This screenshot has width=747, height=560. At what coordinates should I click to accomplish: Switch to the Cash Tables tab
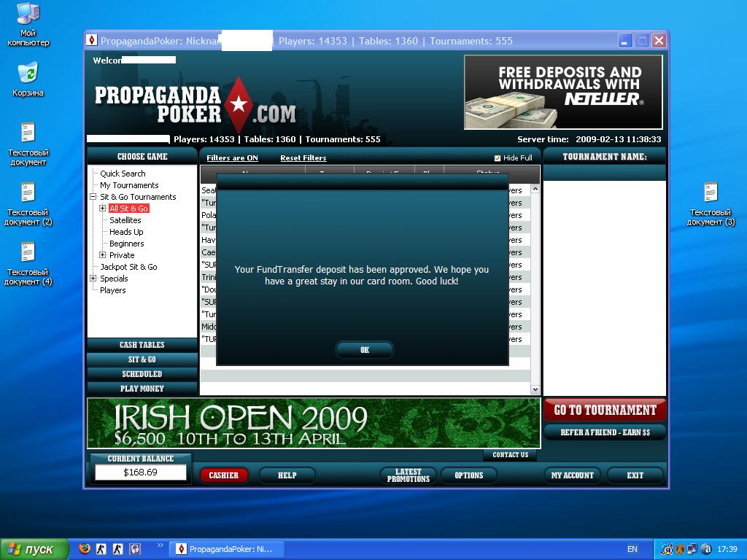pyautogui.click(x=142, y=345)
